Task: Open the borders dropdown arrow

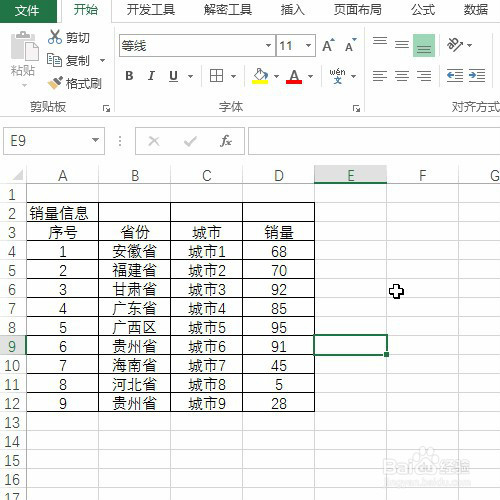Action: (x=234, y=76)
